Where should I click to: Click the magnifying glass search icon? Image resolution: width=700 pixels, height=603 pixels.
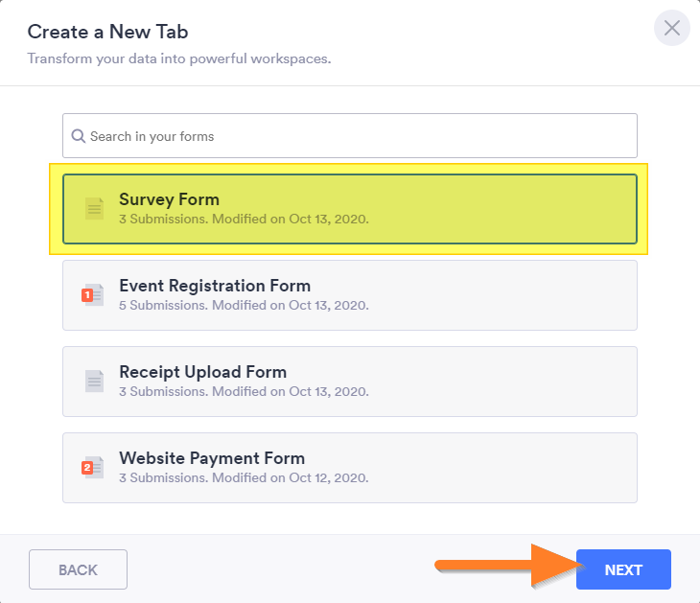click(x=79, y=136)
